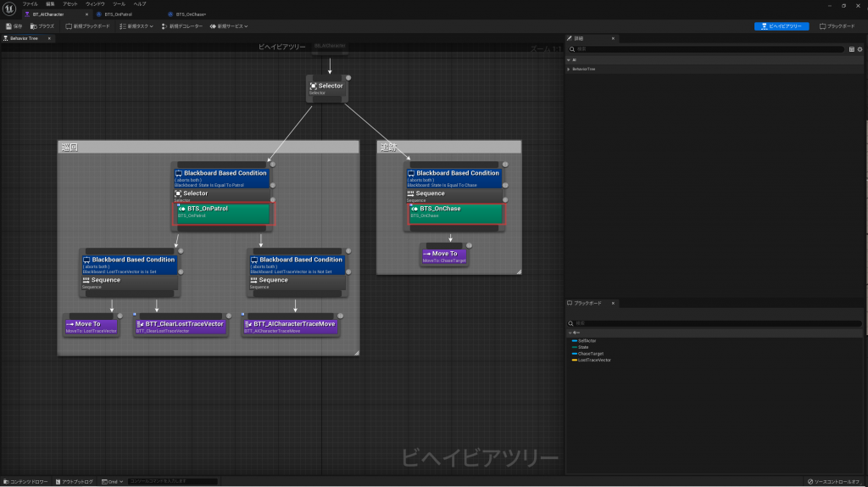This screenshot has height=487, width=868.
Task: Click the ブラウズ (Browse) toolbar icon
Action: tap(42, 26)
